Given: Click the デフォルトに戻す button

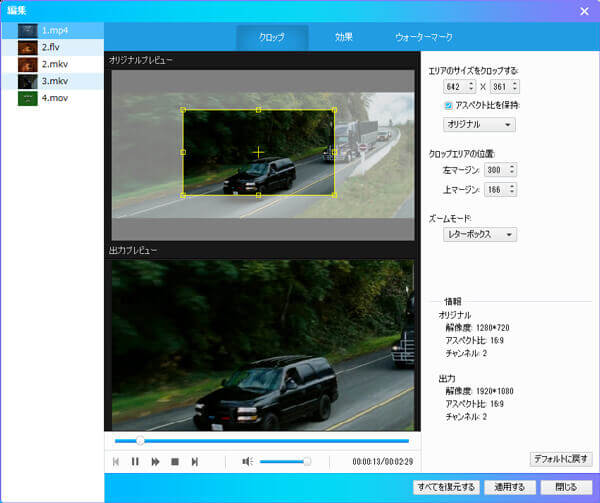Looking at the screenshot, I should [x=561, y=458].
